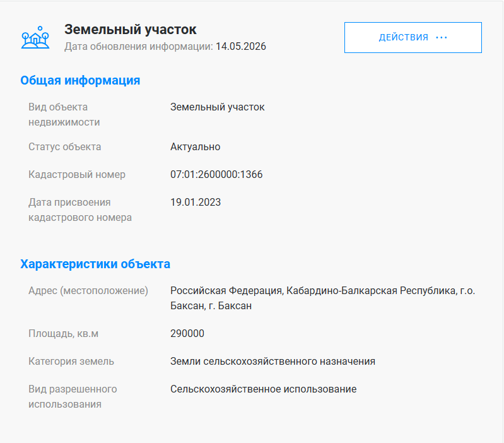Select the area value 290000
This screenshot has width=504, height=443.
187,333
